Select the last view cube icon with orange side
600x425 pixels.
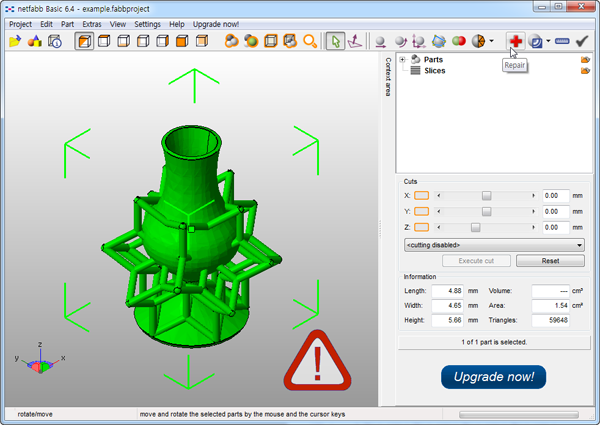pyautogui.click(x=202, y=41)
